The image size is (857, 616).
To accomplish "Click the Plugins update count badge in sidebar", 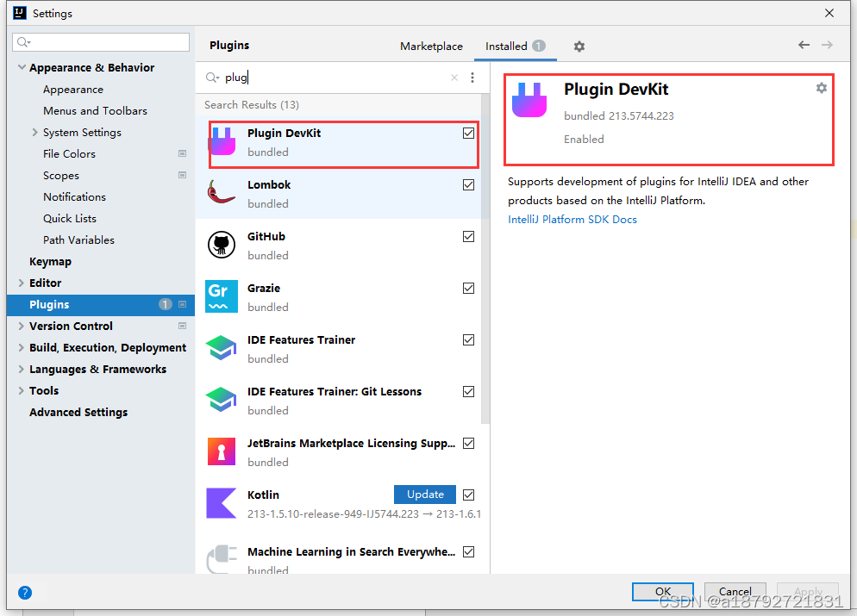I will click(165, 304).
